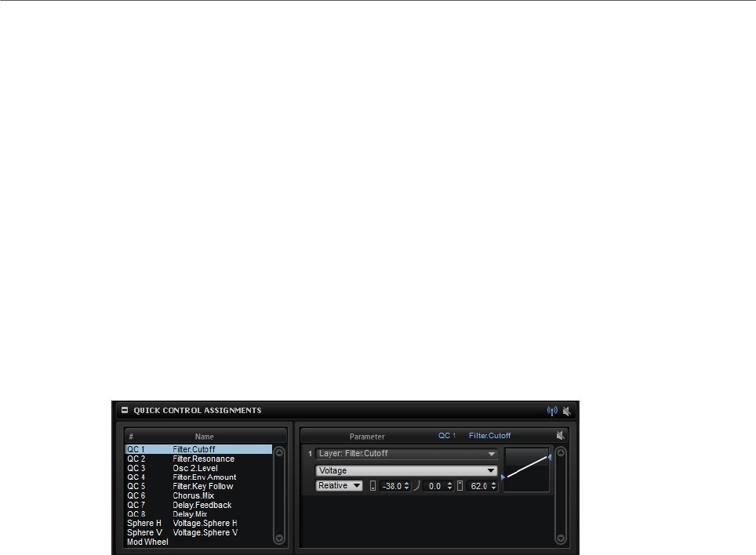This screenshot has width=756, height=555.
Task: Click the upper blue handle of the curve display
Action: click(550, 456)
